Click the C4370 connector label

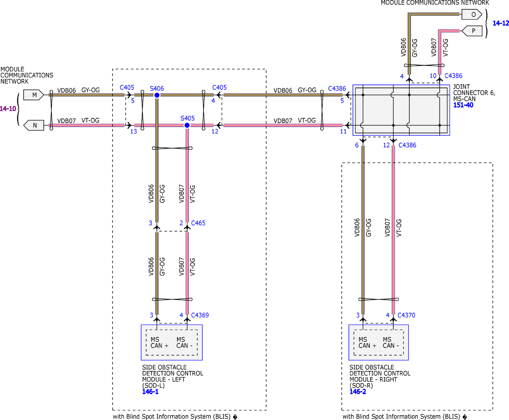(x=406, y=315)
